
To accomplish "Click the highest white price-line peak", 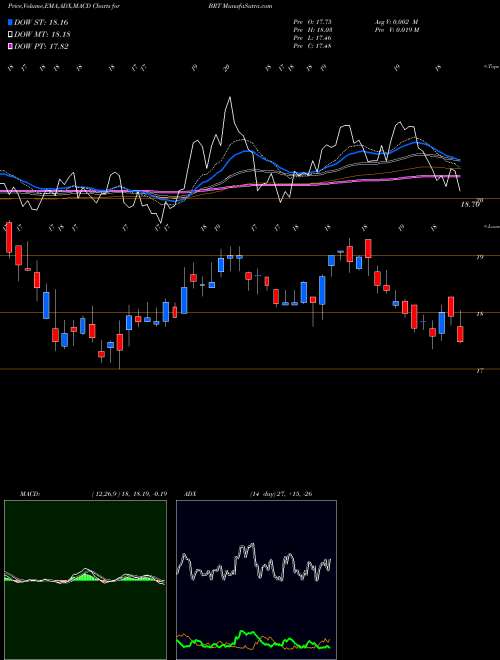I will [230, 98].
